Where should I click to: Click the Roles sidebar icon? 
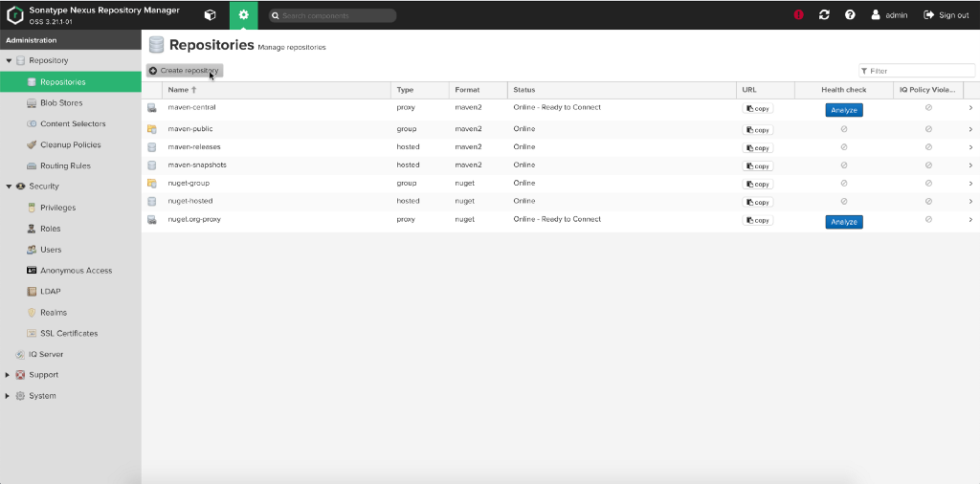32,229
